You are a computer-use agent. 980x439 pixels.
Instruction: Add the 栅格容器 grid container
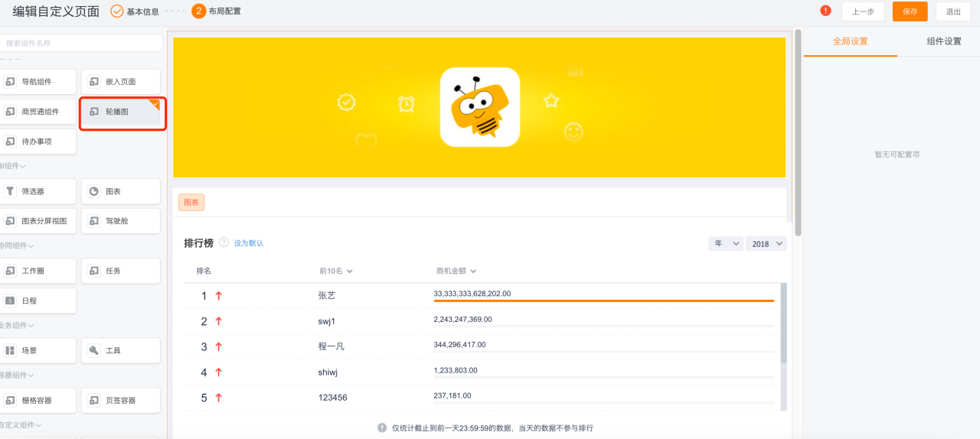[38, 400]
